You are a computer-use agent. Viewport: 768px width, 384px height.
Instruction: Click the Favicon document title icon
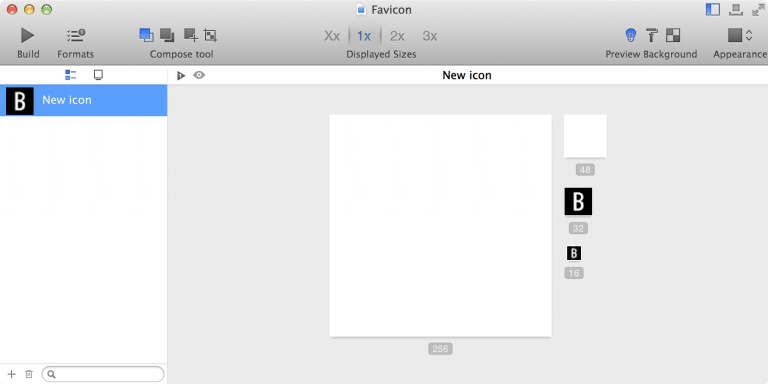click(x=361, y=9)
